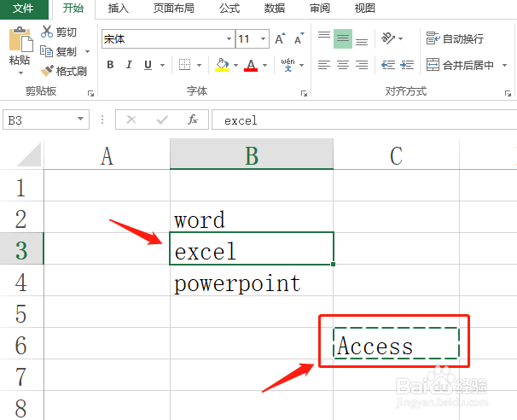Select column A header
The width and height of the screenshot is (517, 420).
pos(107,155)
